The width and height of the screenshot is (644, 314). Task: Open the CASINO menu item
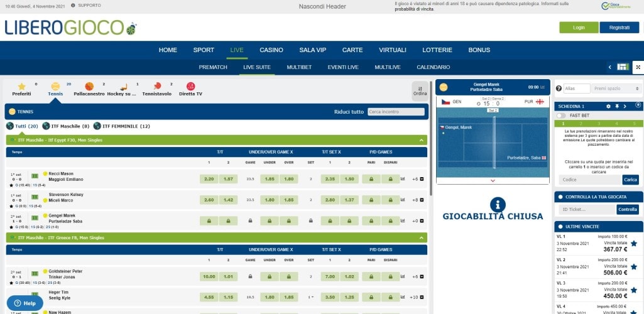point(271,50)
